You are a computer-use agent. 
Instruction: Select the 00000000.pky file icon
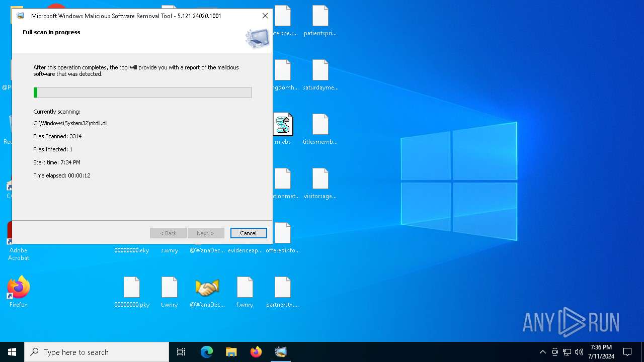coord(132,288)
